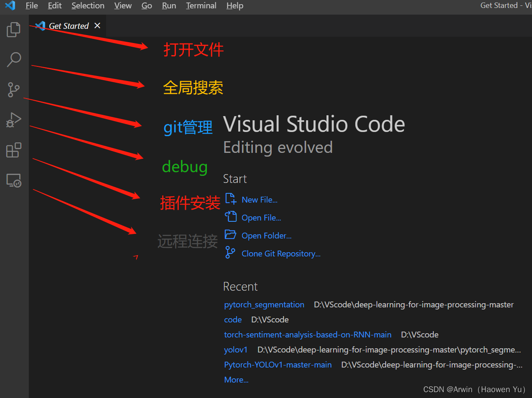
Task: Click the More... link under Recent
Action: [x=236, y=380]
